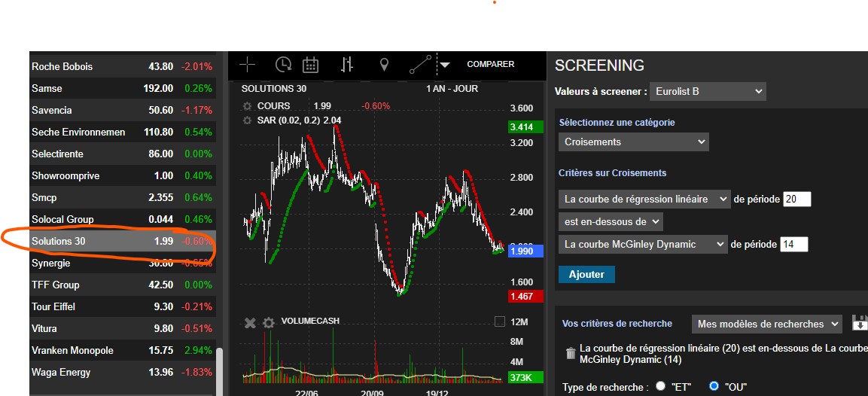
Task: Open SAR indicator settings gear
Action: pos(248,120)
